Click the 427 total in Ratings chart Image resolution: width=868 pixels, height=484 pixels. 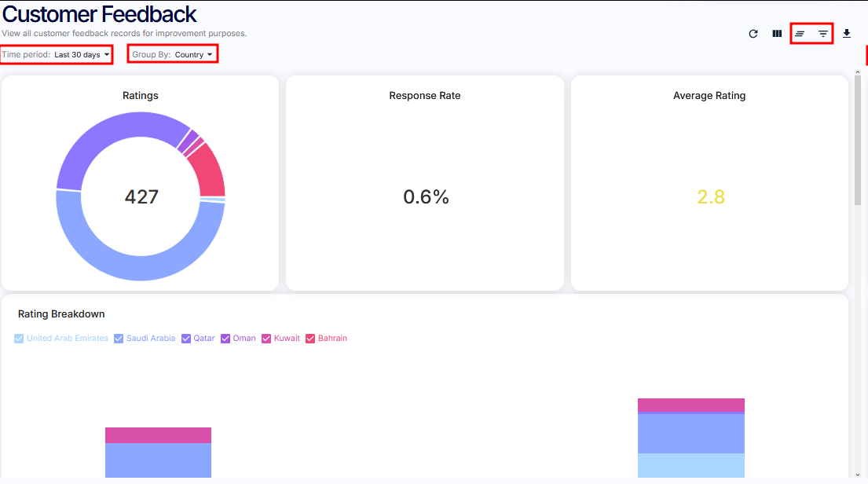click(141, 196)
